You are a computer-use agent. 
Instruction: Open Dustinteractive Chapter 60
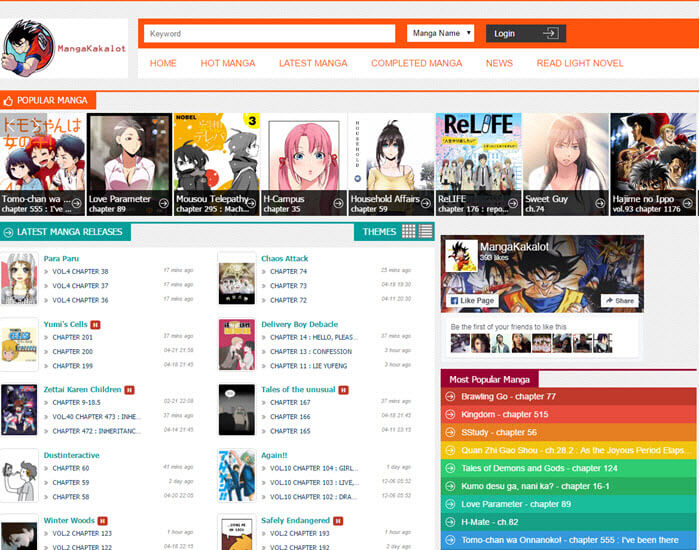click(x=71, y=468)
